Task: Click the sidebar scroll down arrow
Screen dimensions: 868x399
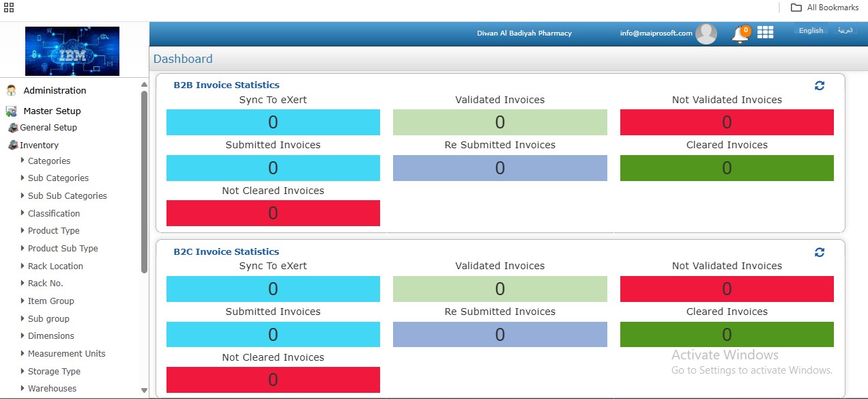Action: (144, 390)
